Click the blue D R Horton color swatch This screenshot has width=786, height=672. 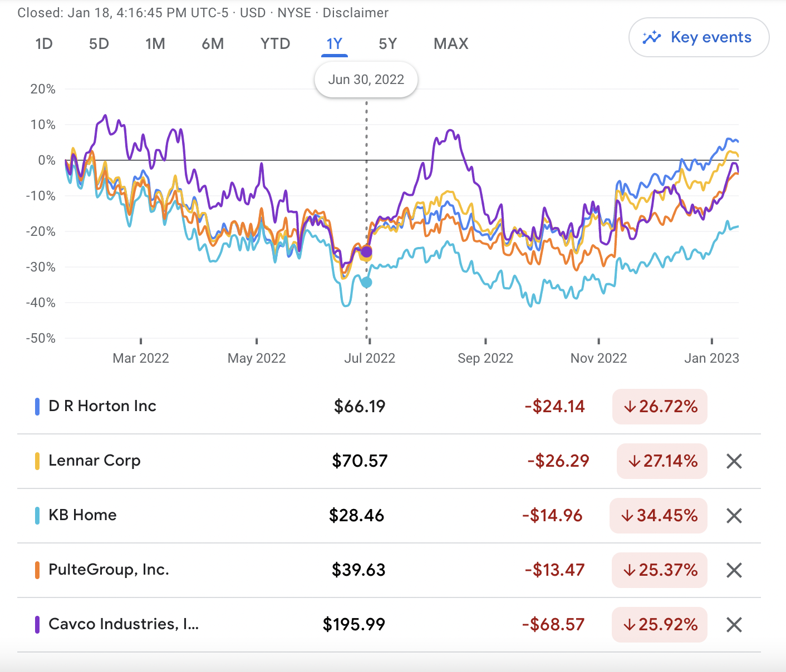click(37, 407)
